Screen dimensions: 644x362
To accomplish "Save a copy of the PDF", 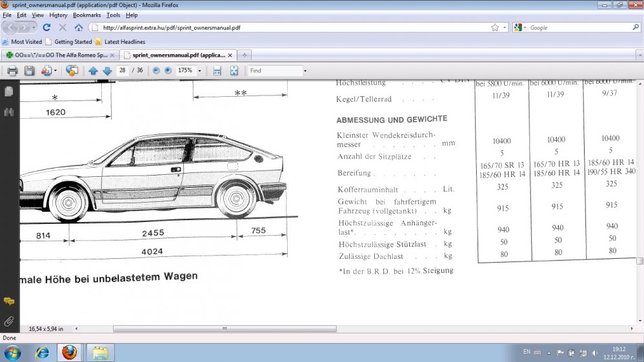I will 29,70.
